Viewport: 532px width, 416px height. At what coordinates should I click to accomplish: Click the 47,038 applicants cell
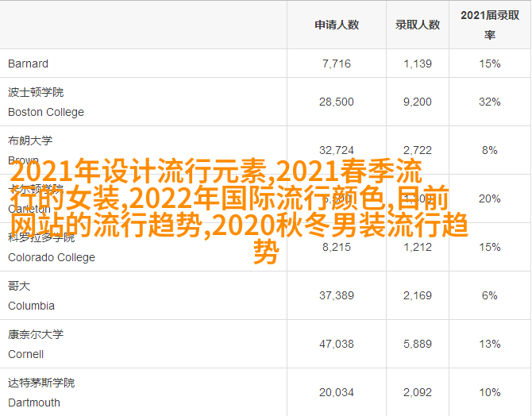tap(337, 344)
